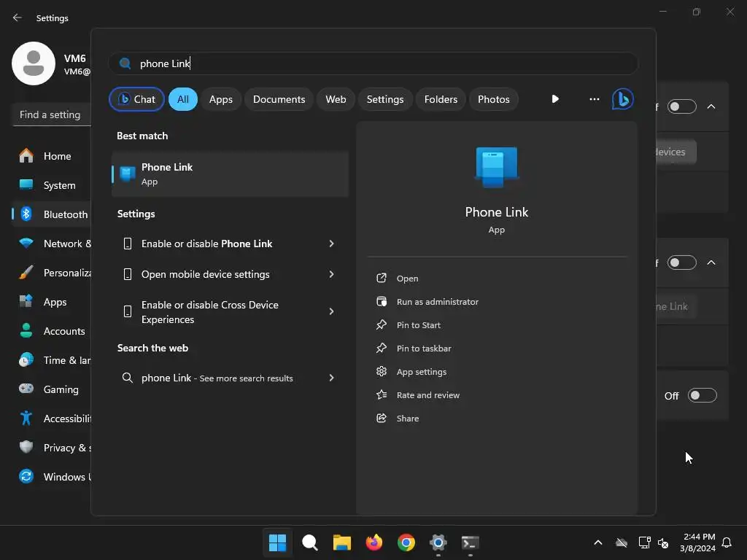Expand arrow for Enable or disable Phone Link
The width and height of the screenshot is (747, 560).
coord(332,244)
